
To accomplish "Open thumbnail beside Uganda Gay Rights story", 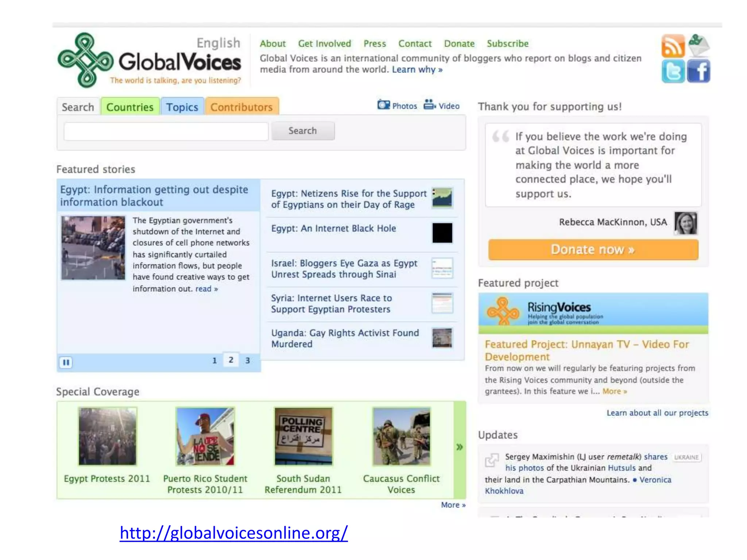I will (442, 338).
